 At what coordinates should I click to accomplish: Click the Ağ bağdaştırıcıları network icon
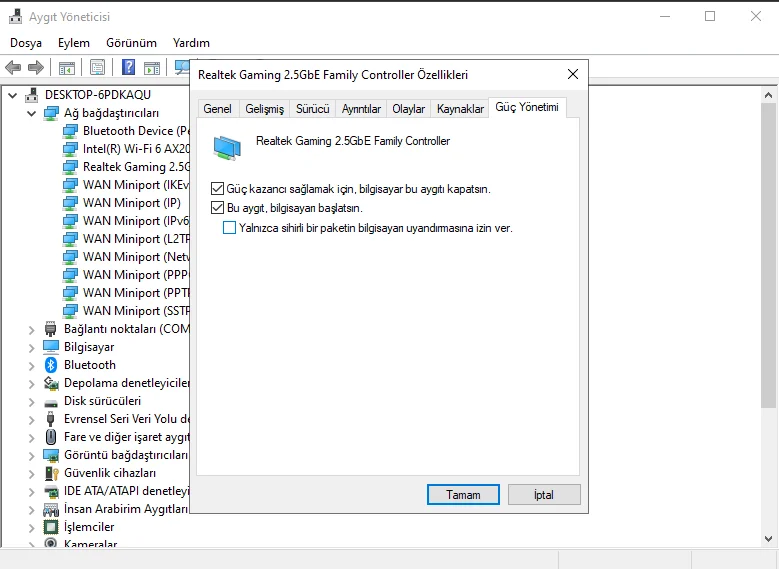coord(51,113)
